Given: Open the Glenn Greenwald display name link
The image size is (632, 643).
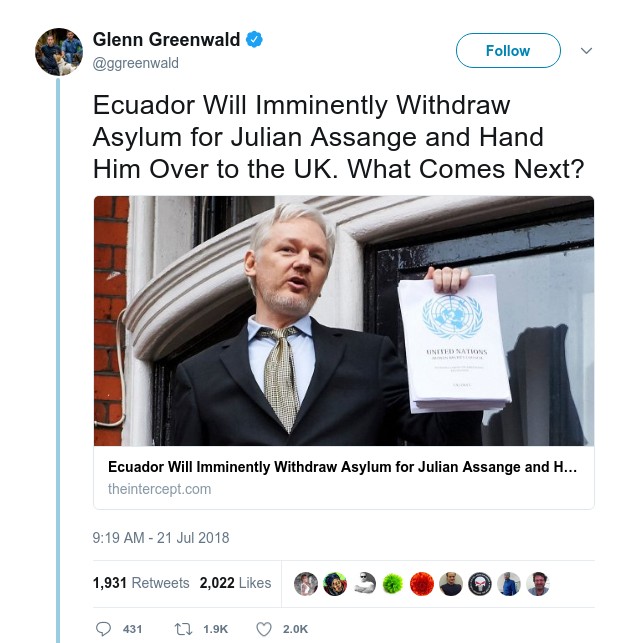Looking at the screenshot, I should tap(166, 39).
